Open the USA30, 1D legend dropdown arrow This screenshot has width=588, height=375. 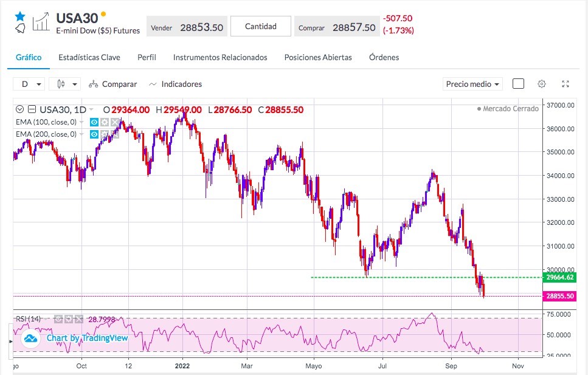[x=91, y=109]
